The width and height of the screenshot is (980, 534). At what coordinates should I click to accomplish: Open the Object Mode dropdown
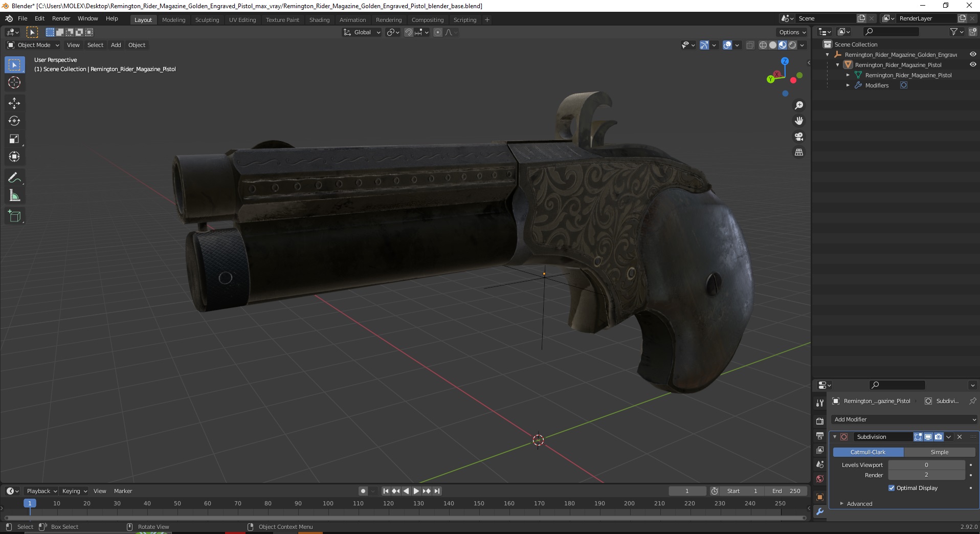33,45
